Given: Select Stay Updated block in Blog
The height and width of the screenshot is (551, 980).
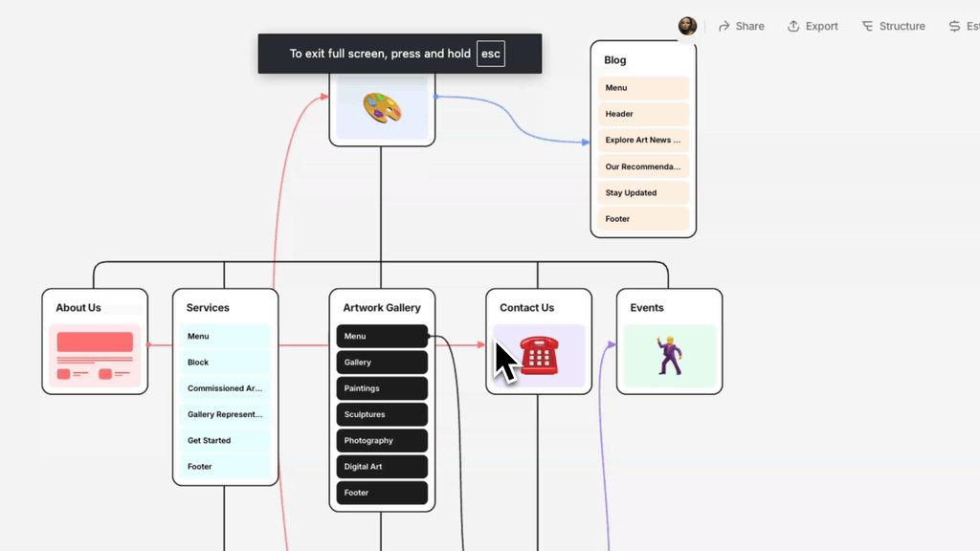Looking at the screenshot, I should pos(643,193).
